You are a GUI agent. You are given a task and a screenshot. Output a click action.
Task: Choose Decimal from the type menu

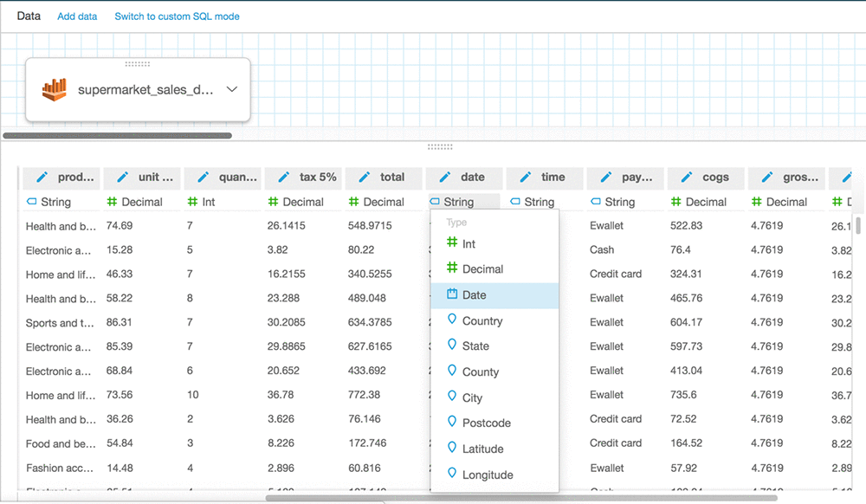click(x=494, y=268)
